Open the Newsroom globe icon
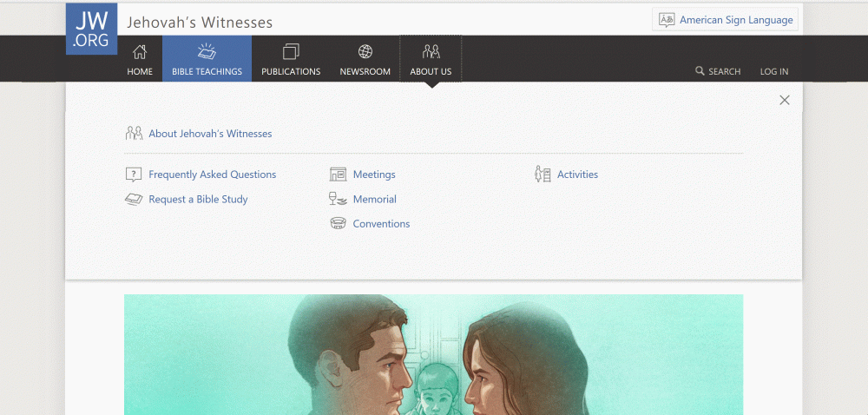 pos(365,52)
